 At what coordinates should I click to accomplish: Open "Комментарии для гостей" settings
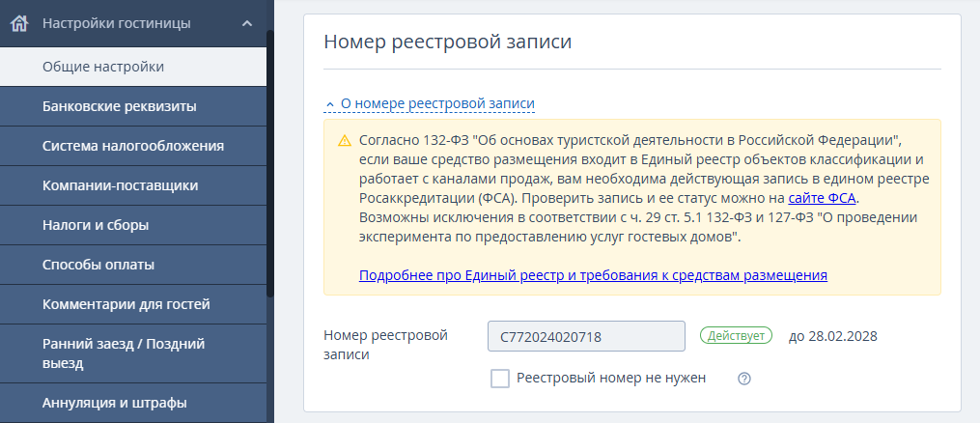[126, 304]
